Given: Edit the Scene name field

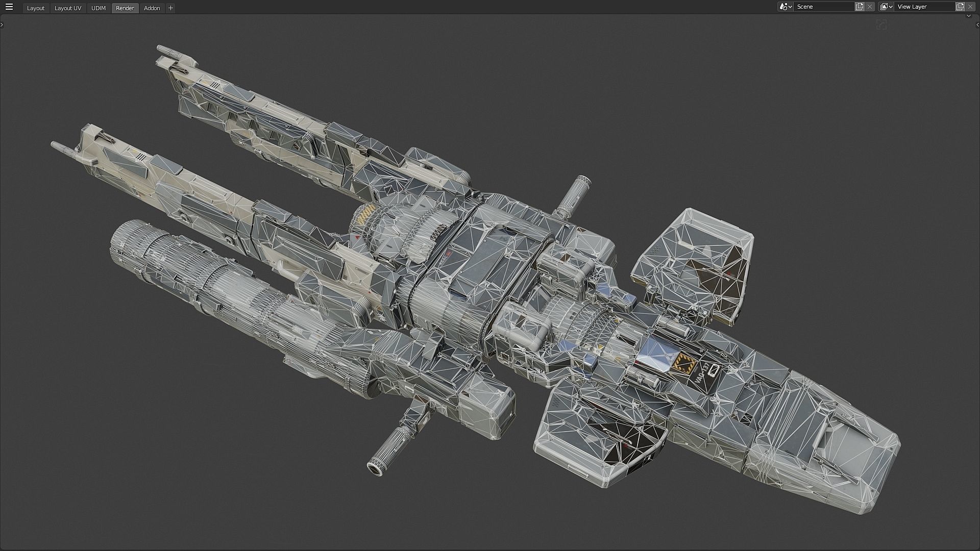Looking at the screenshot, I should (824, 7).
